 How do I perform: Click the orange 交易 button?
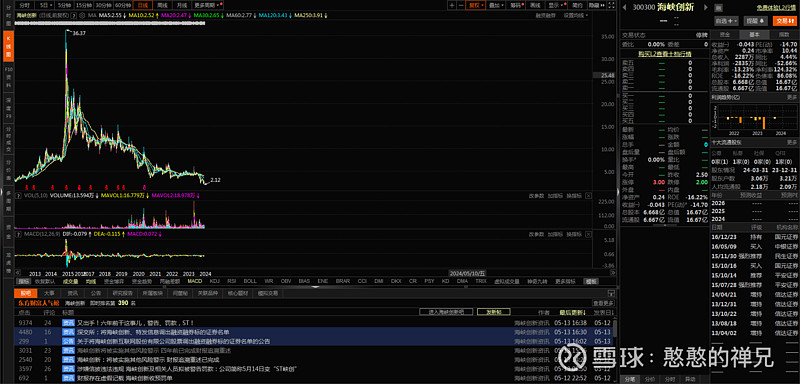click(x=785, y=21)
